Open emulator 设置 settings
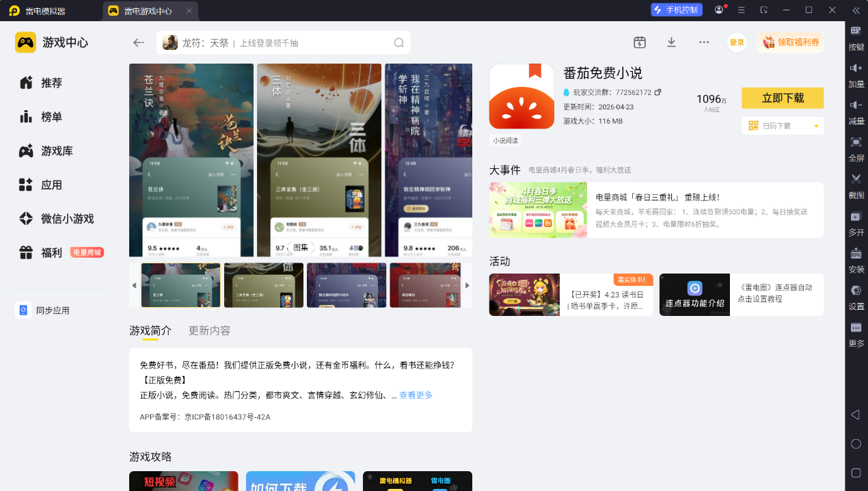 [x=856, y=297]
